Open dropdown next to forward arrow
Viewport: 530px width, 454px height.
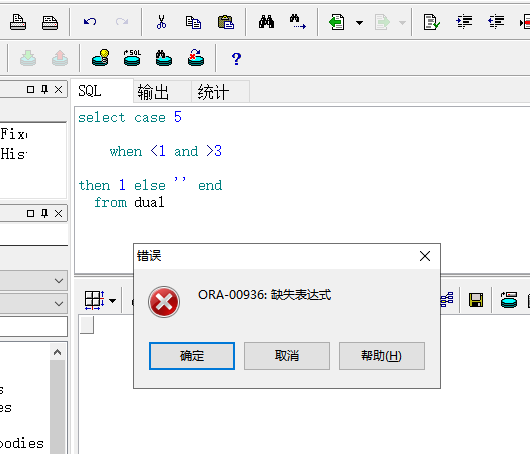point(402,23)
